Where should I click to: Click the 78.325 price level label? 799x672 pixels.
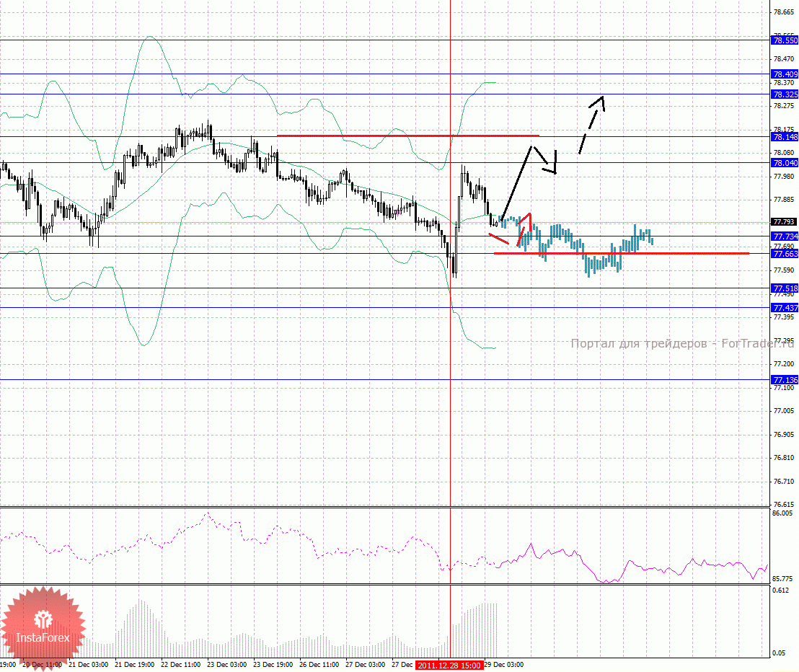(785, 94)
